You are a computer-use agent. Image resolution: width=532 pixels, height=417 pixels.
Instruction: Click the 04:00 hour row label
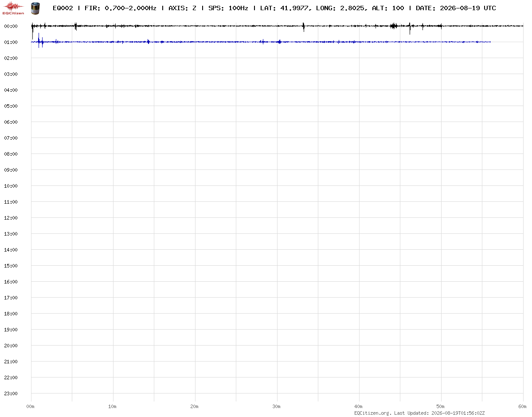click(x=10, y=90)
